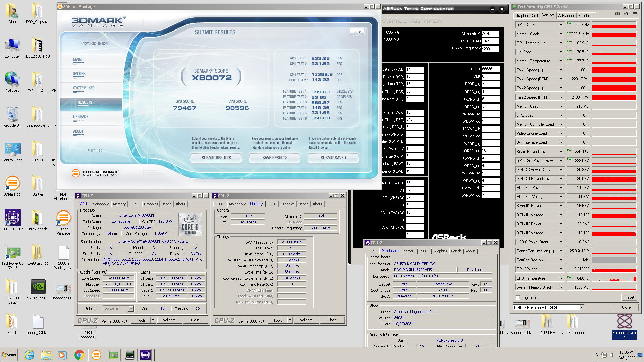
Task: Click the Fan 1 Speed (%) graph bar
Action: [614, 70]
